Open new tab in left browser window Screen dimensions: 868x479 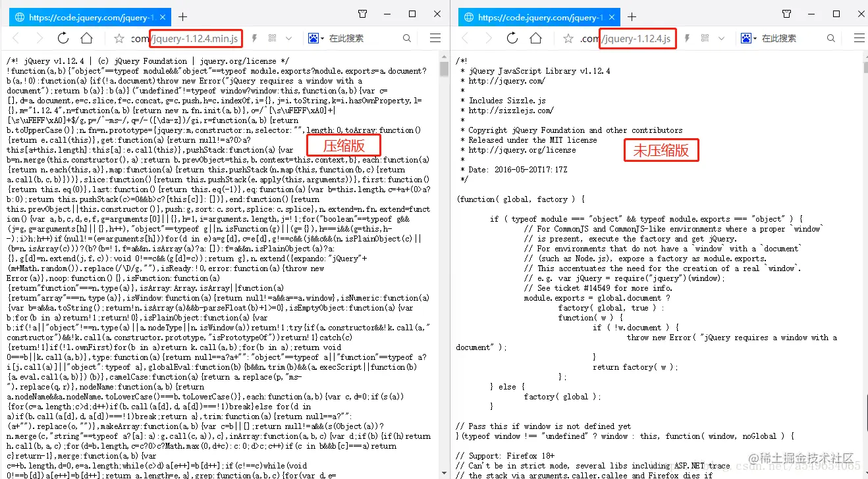click(x=182, y=16)
